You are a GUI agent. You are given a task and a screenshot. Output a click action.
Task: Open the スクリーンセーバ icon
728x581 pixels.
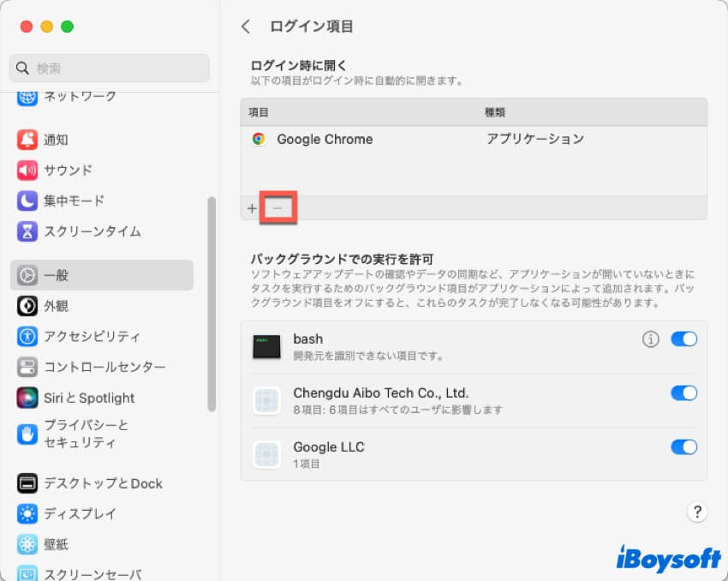tap(27, 573)
